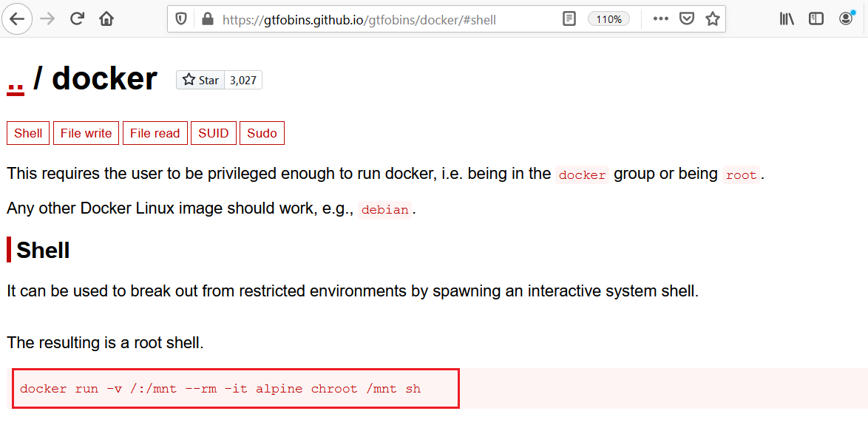Toggle Reader View icon in address bar
Screen dimensions: 868x428
569,19
